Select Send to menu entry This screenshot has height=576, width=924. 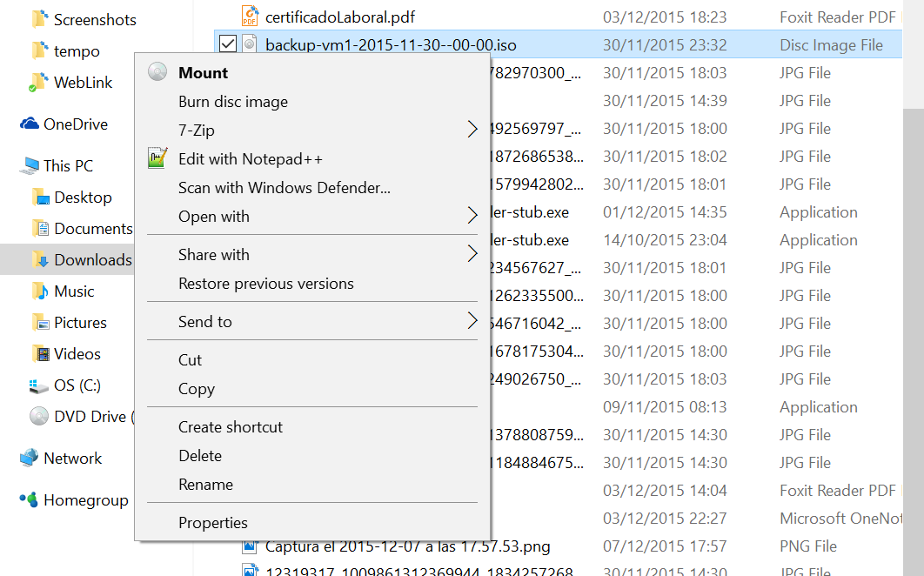click(312, 322)
